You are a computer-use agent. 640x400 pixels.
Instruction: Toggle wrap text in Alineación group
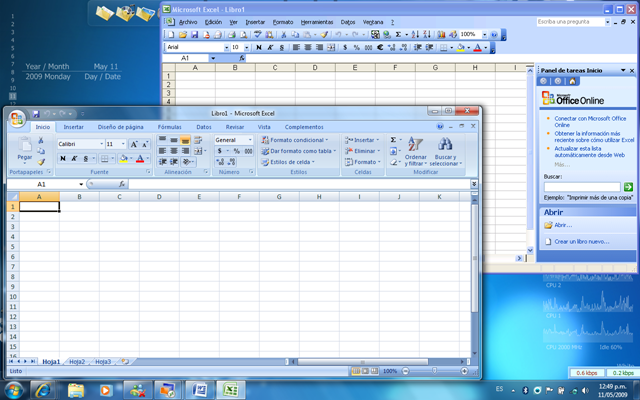point(198,140)
